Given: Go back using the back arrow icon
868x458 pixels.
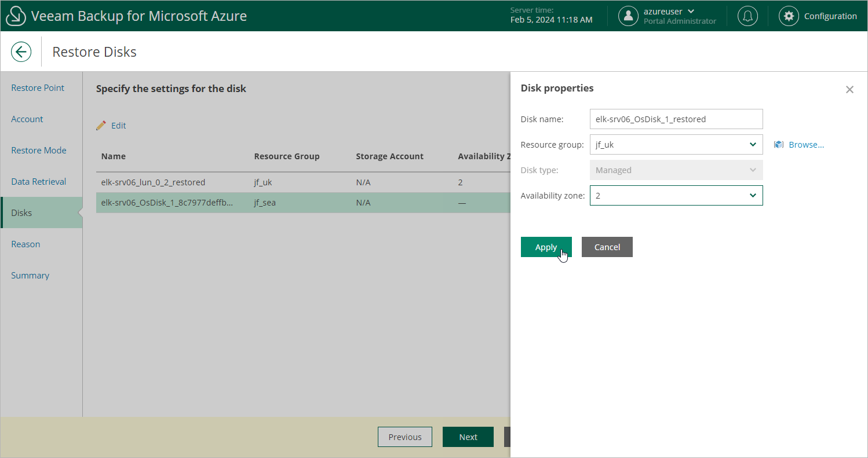Looking at the screenshot, I should coord(21,52).
